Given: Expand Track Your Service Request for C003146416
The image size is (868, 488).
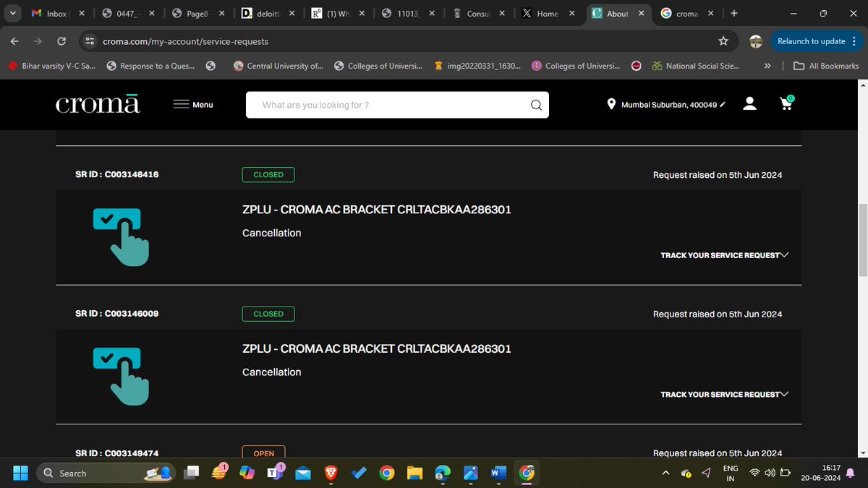Looking at the screenshot, I should 724,255.
